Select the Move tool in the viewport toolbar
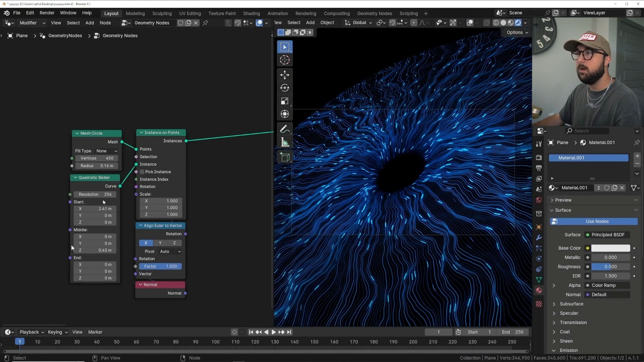The width and height of the screenshot is (644, 362). click(x=285, y=75)
